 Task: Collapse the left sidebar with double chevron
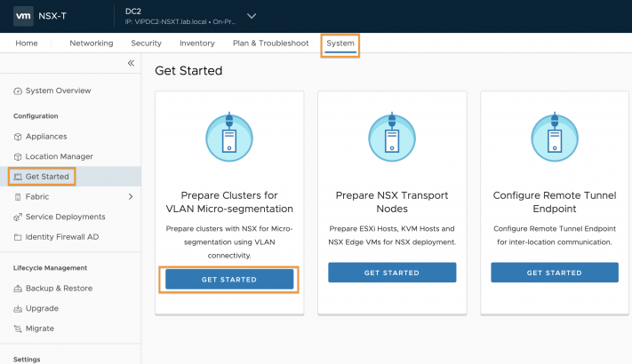(x=131, y=63)
